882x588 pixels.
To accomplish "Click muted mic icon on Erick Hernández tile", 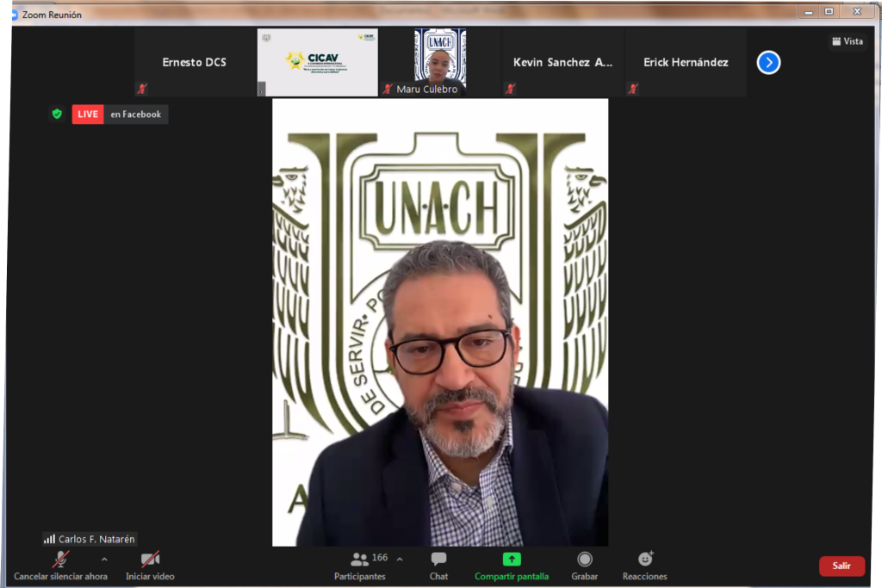I will click(633, 89).
